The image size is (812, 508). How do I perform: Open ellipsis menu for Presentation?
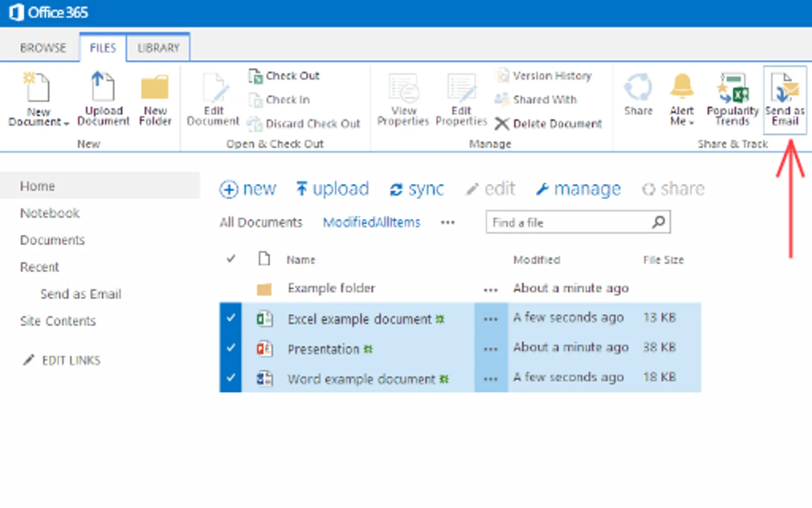point(490,349)
